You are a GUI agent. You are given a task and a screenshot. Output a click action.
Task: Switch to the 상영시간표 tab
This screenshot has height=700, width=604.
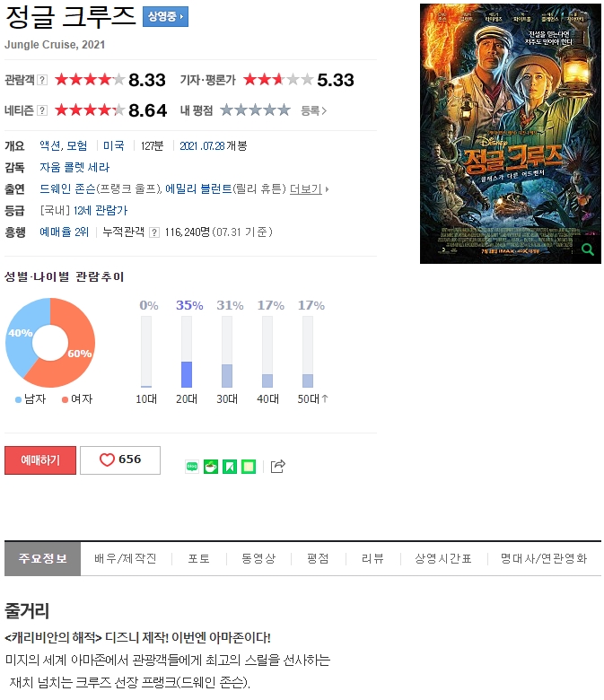click(x=442, y=558)
